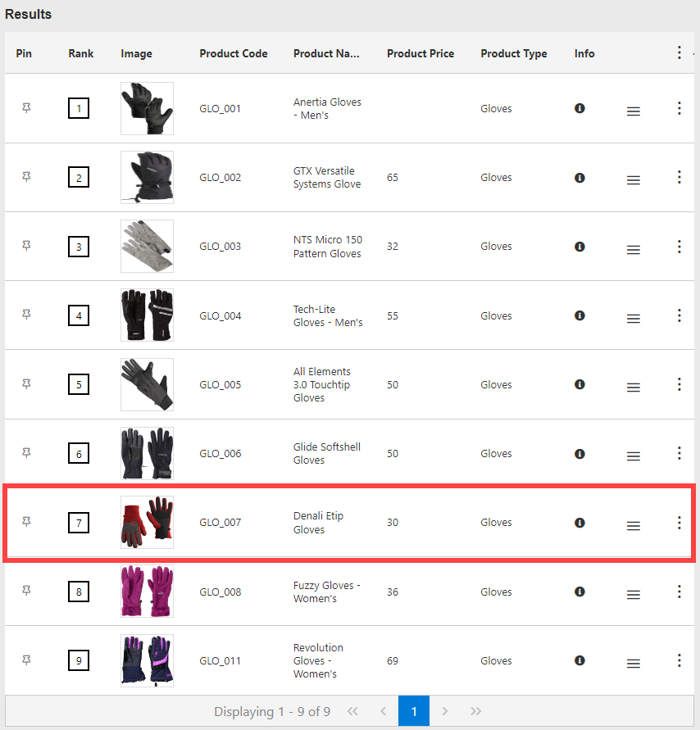Click the hamburger icon for GLO_002
The height and width of the screenshot is (730, 700).
(x=633, y=180)
